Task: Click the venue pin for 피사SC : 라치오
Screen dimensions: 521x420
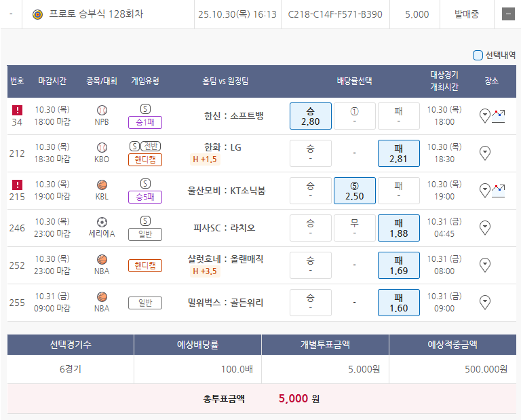Action: point(485,227)
